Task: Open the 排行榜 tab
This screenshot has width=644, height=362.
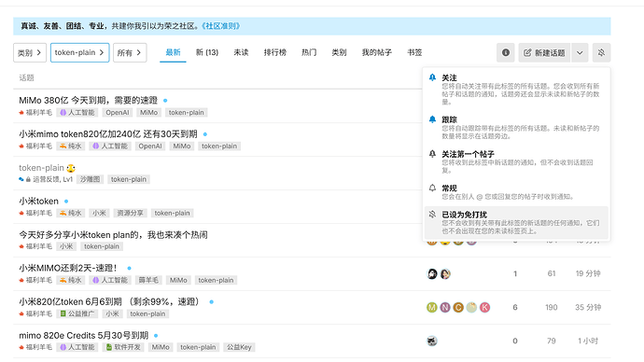Action: pyautogui.click(x=274, y=52)
